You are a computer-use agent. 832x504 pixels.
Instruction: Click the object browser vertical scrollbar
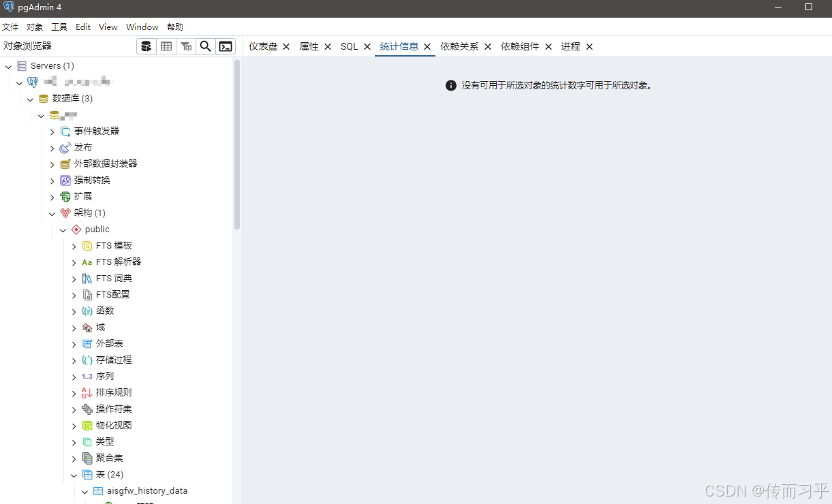tap(237, 144)
